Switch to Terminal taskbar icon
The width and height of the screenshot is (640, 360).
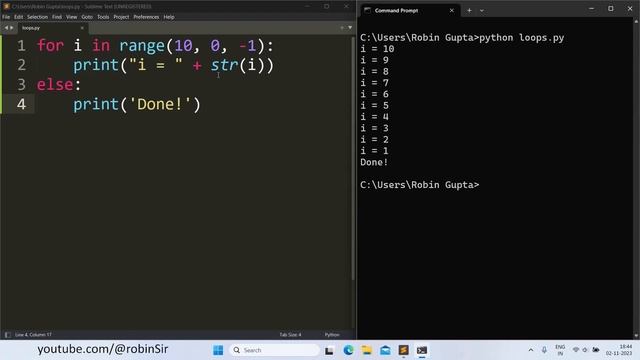[422, 350]
